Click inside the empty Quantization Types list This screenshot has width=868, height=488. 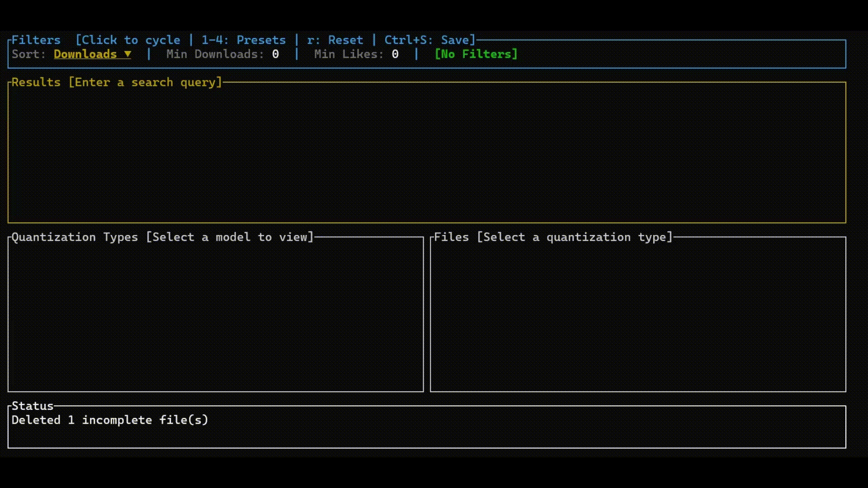coord(216,316)
